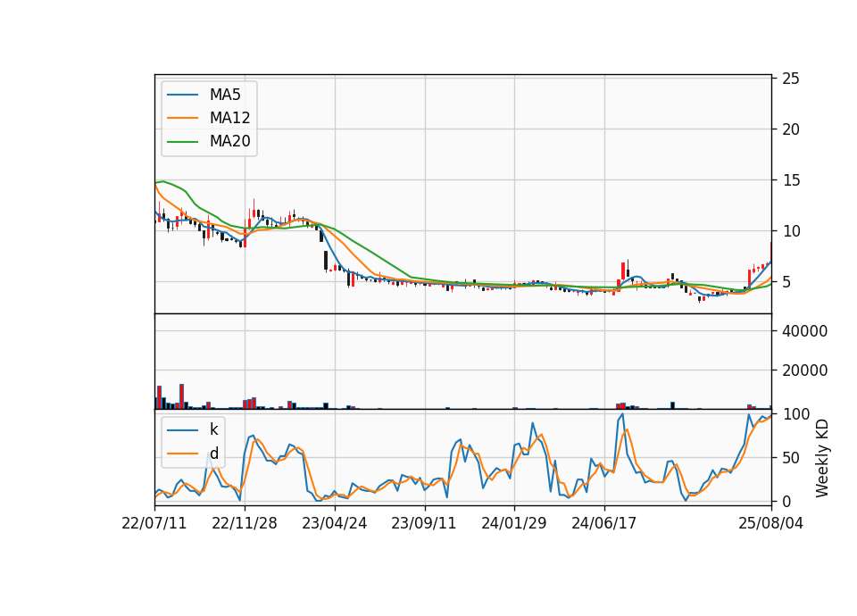Click the 23/04/24 date axis label
This screenshot has width=857, height=616.
(335, 523)
